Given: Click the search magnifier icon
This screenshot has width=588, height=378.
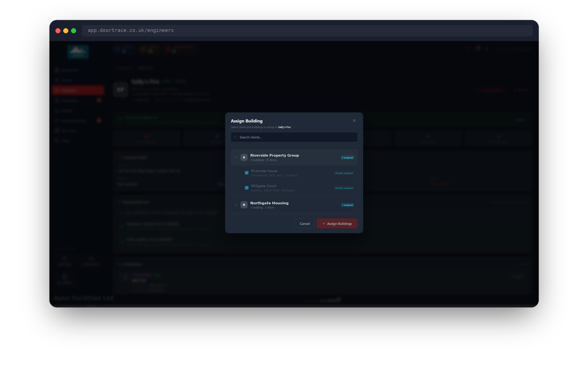Looking at the screenshot, I should click(x=235, y=137).
